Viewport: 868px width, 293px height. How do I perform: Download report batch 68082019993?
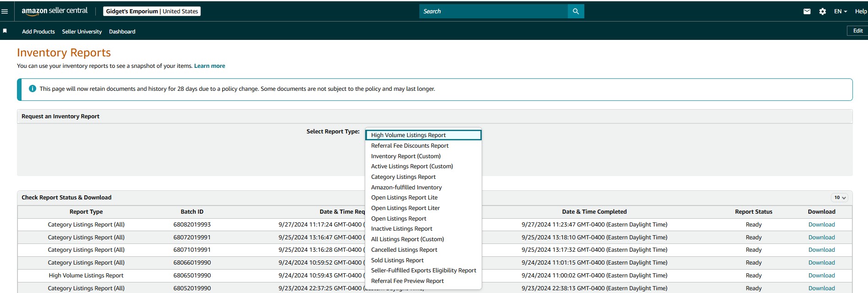(x=821, y=224)
